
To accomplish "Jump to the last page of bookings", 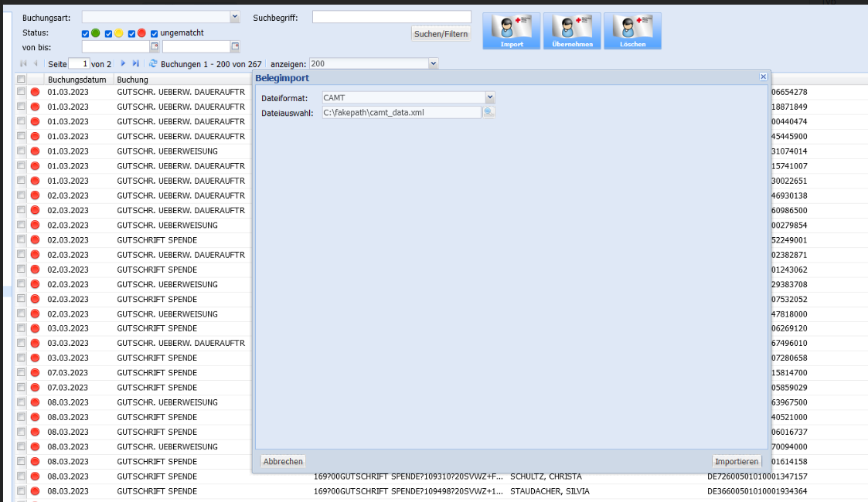I will coord(136,63).
